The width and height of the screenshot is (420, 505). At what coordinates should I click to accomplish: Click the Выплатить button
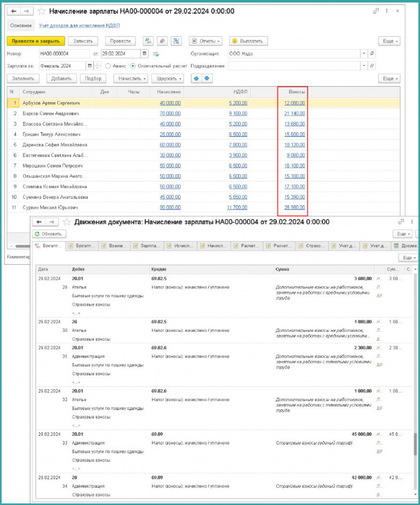point(248,41)
